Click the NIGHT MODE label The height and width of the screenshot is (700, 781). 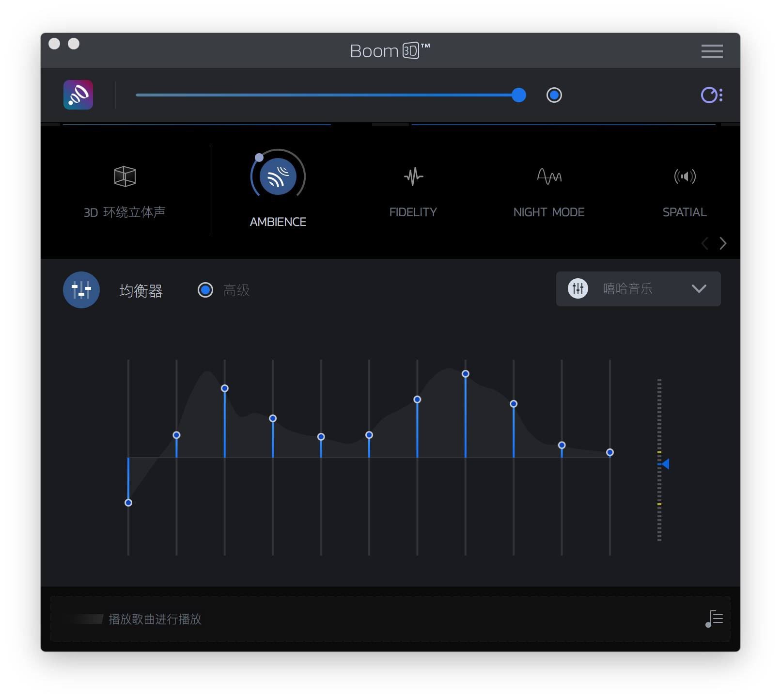549,212
